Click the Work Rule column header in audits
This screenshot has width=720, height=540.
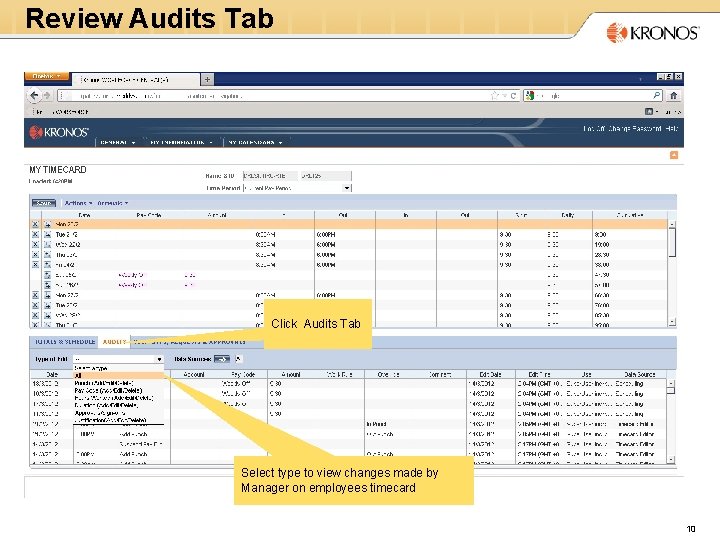click(339, 374)
